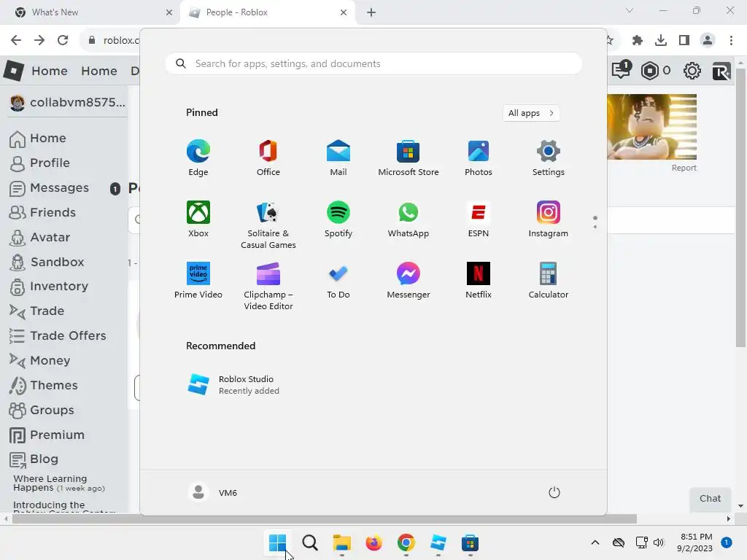This screenshot has width=747, height=560.
Task: Open Roblox Premium in sidebar
Action: coord(47,435)
